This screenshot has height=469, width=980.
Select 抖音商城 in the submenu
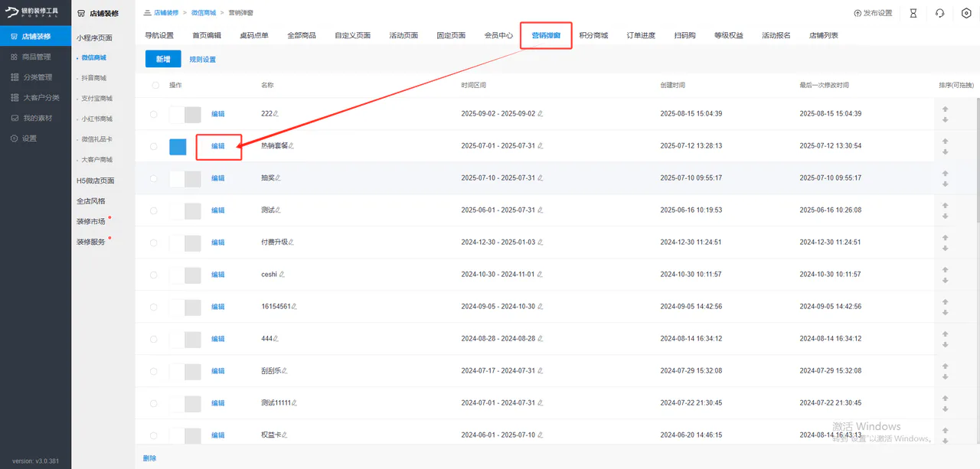tap(94, 78)
